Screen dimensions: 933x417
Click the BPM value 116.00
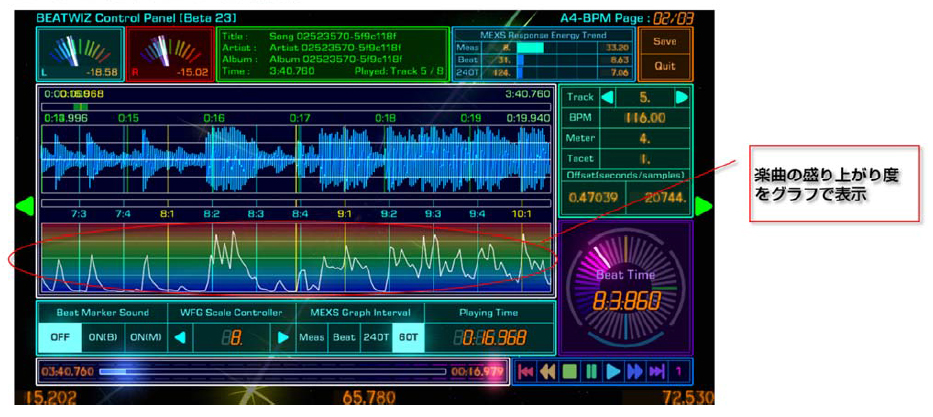645,118
